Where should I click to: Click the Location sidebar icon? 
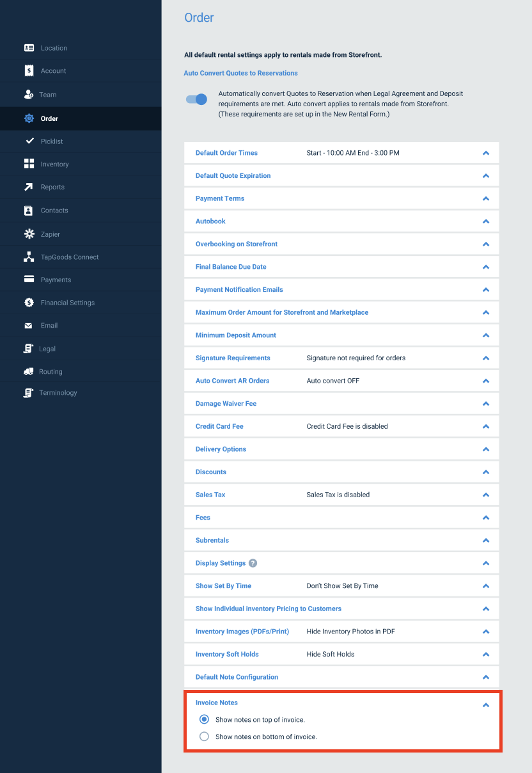(x=29, y=48)
